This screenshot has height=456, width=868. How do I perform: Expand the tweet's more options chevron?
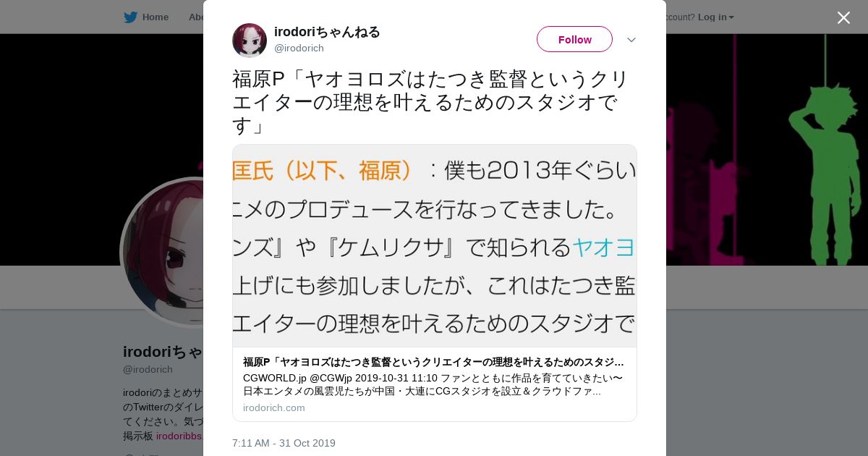[x=631, y=40]
